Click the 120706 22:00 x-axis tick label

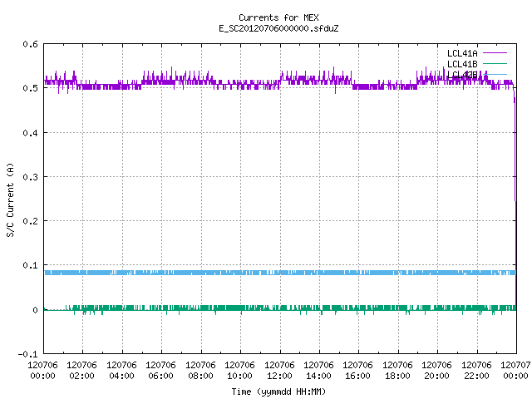coord(476,370)
